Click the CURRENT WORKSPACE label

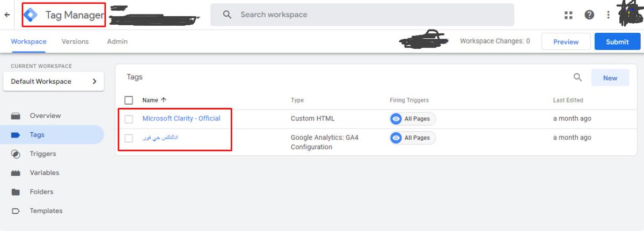point(41,66)
